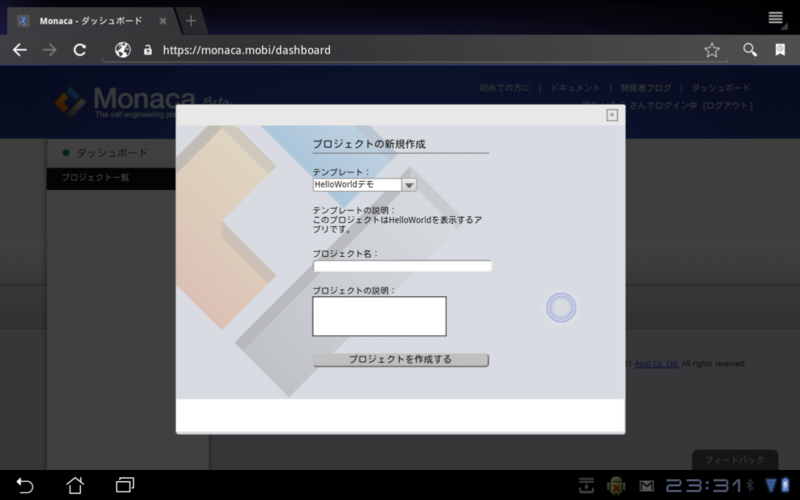800x500 pixels.
Task: Click the Wi-Fi signal status icon
Action: (x=770, y=485)
